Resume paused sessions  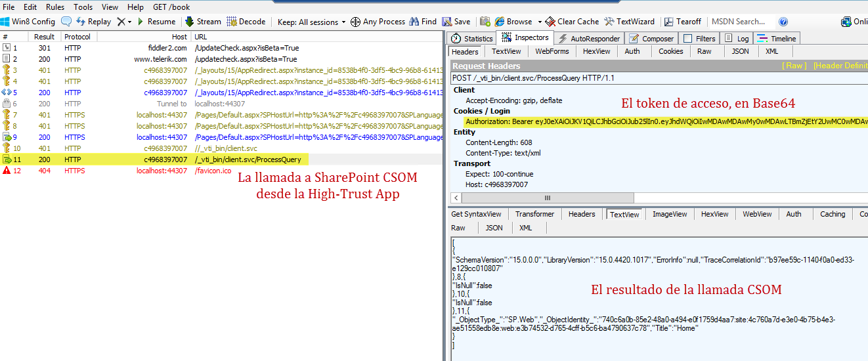click(156, 22)
